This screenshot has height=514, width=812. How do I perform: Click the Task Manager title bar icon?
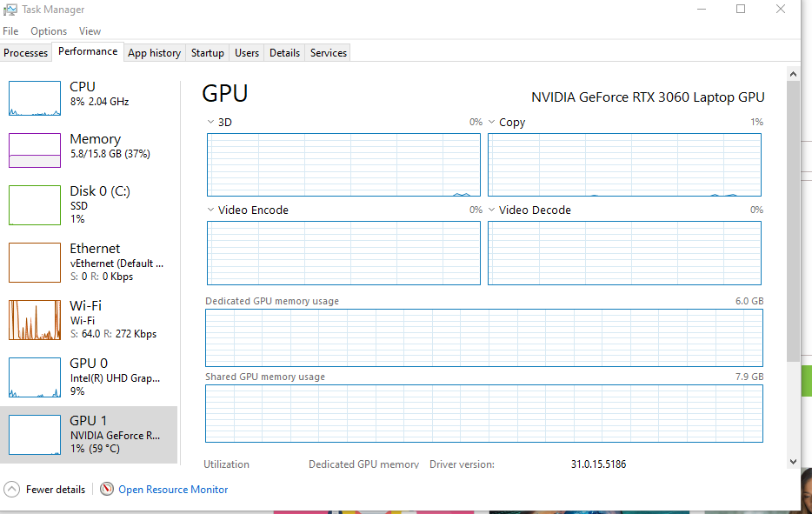pos(10,10)
